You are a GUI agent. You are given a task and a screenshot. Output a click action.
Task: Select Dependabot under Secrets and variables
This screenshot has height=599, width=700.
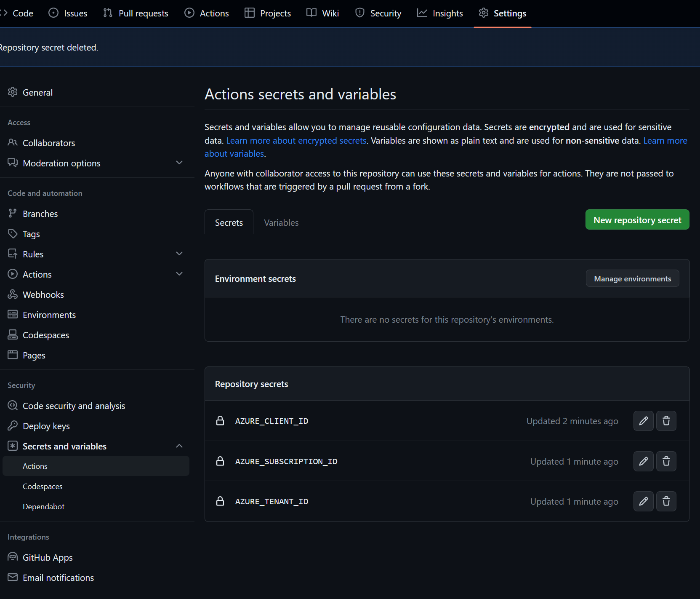click(x=43, y=506)
